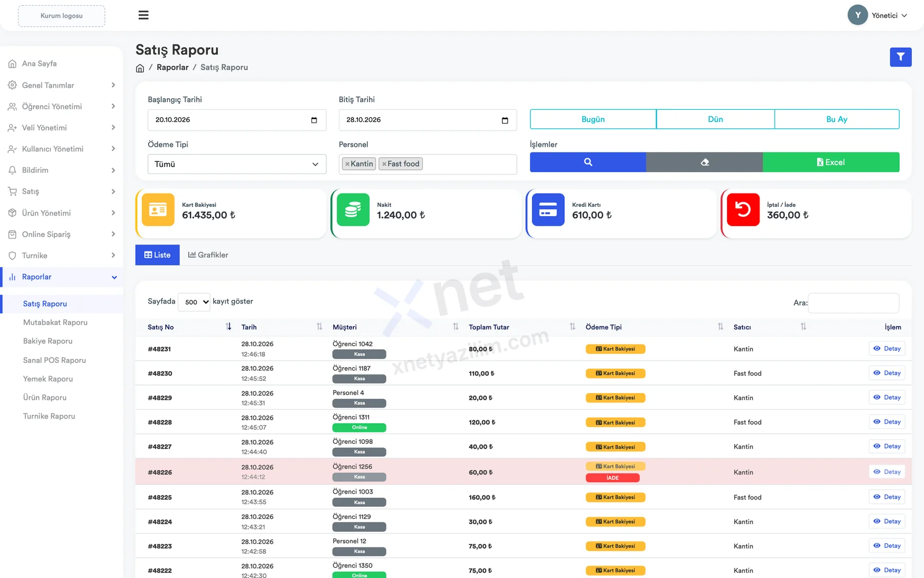
Task: Expand the Turnike sidebar section
Action: coord(61,255)
